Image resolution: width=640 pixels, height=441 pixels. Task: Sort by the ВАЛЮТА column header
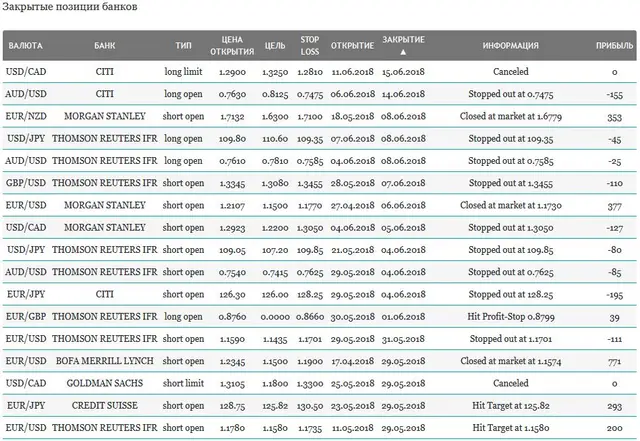[25, 46]
